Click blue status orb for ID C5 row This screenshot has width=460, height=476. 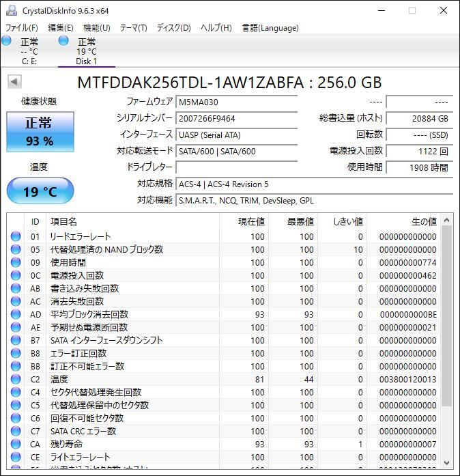click(16, 405)
